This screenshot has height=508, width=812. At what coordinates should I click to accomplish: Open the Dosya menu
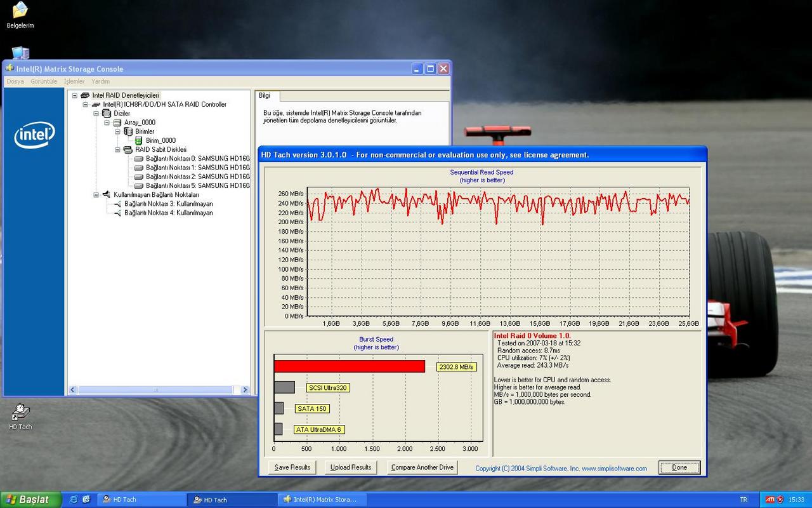pos(15,81)
